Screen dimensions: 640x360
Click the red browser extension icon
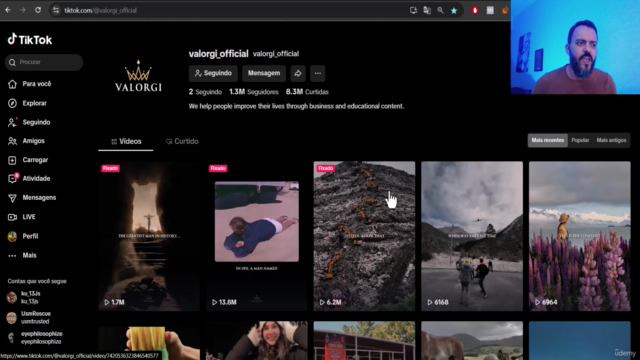click(x=475, y=11)
